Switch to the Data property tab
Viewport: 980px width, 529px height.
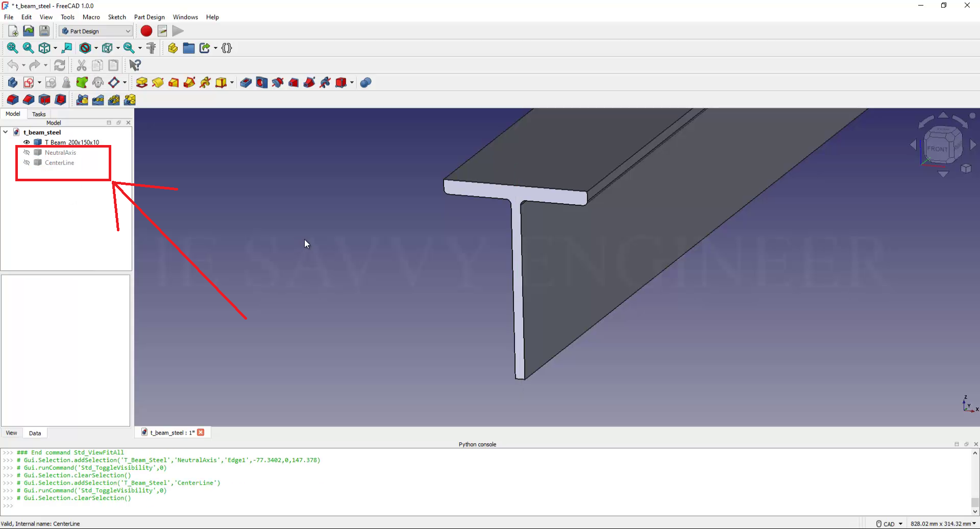(35, 433)
